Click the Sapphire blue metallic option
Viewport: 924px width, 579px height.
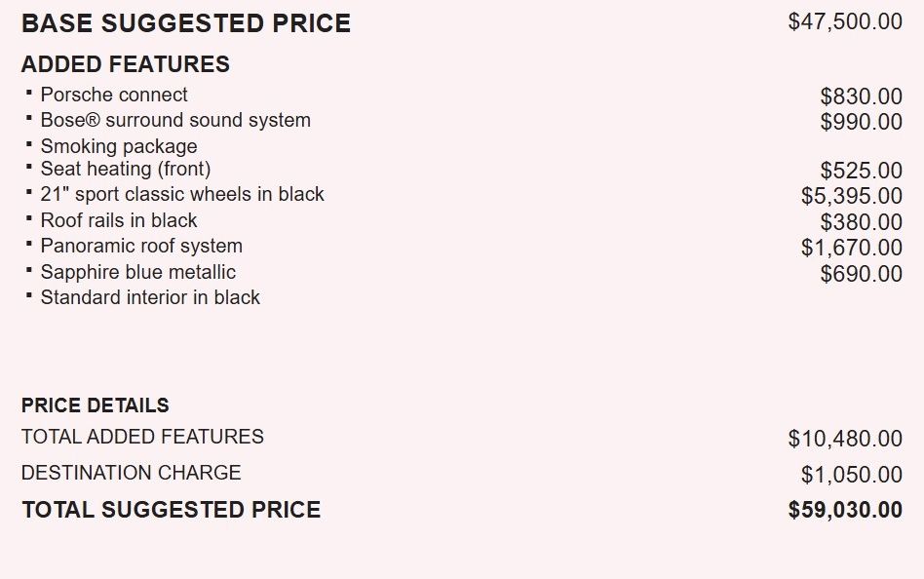click(x=138, y=272)
